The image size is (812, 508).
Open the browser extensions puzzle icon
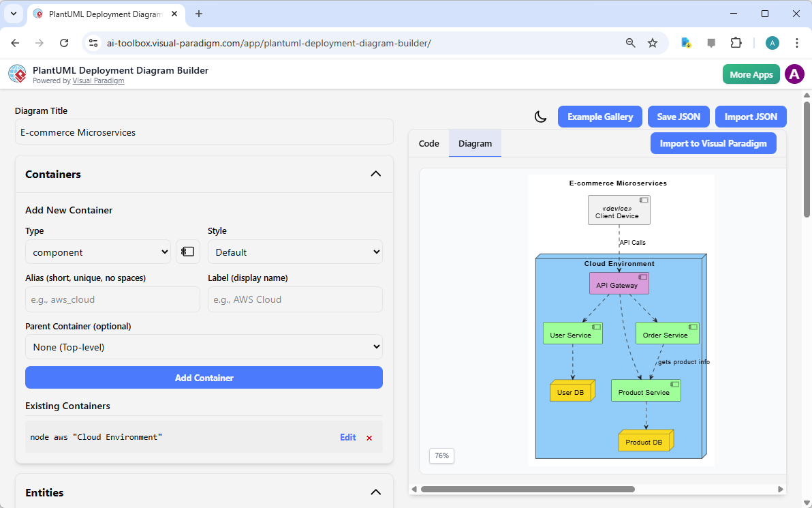click(736, 42)
